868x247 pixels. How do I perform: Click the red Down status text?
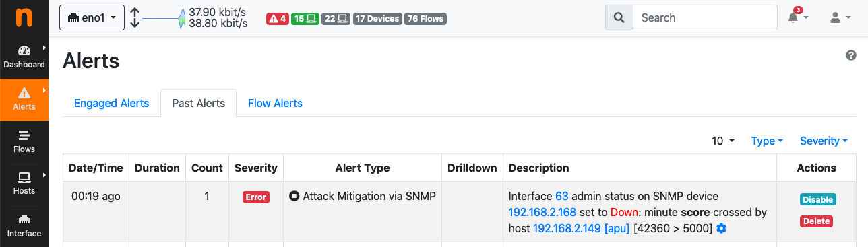point(624,213)
